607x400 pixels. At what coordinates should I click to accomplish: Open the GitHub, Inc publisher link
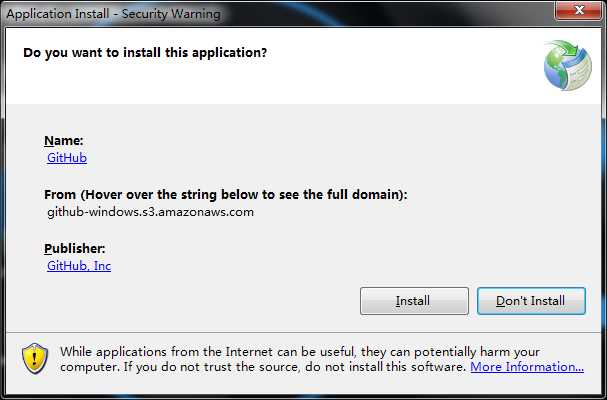pyautogui.click(x=79, y=266)
